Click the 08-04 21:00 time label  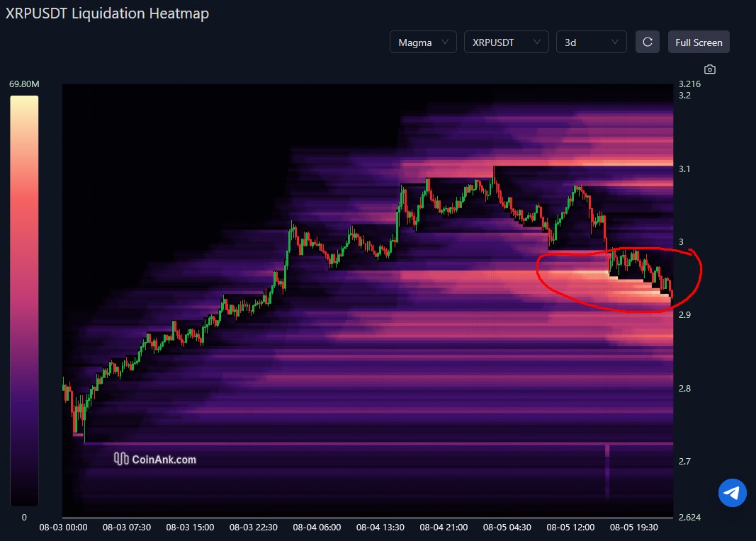[444, 528]
